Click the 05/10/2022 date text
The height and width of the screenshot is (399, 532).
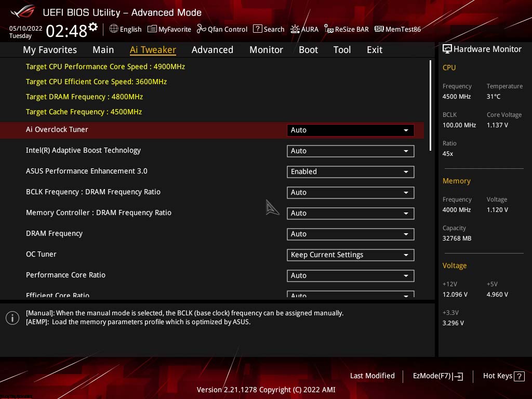(26, 29)
